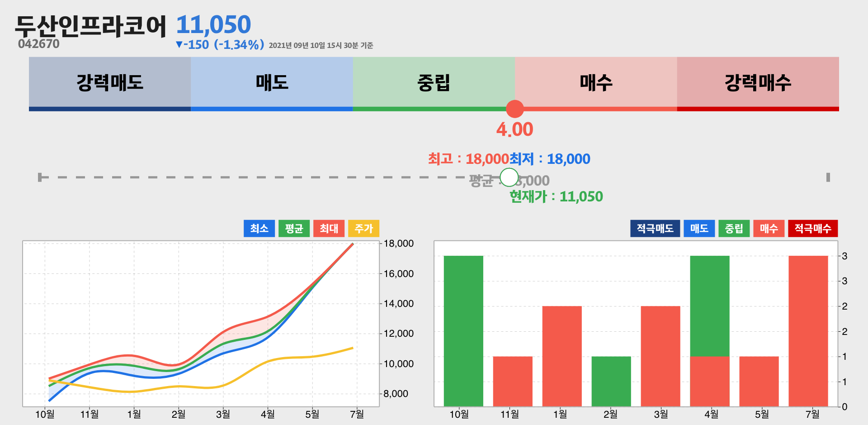Toggle the 주가 line legend
Screen dimensions: 868x425
pyautogui.click(x=364, y=229)
